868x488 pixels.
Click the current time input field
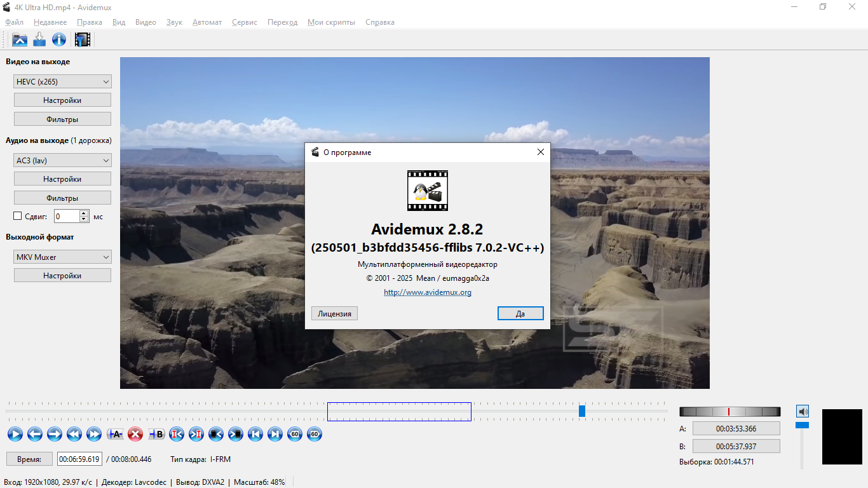pos(79,459)
